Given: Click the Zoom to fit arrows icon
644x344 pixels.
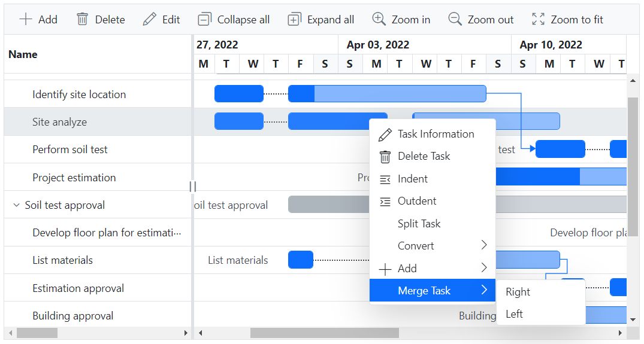Looking at the screenshot, I should click(538, 19).
